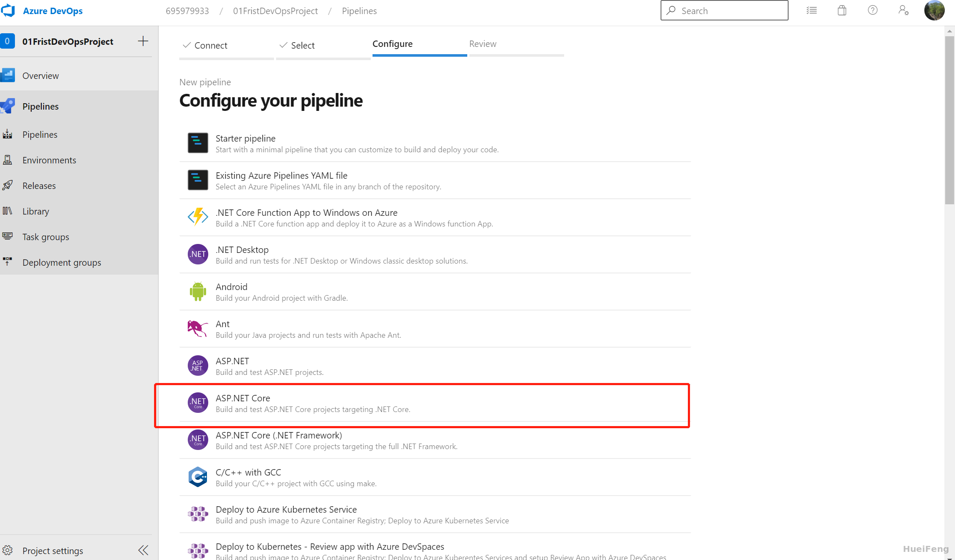Click the Starter pipeline template icon
This screenshot has height=560, width=955.
(198, 143)
